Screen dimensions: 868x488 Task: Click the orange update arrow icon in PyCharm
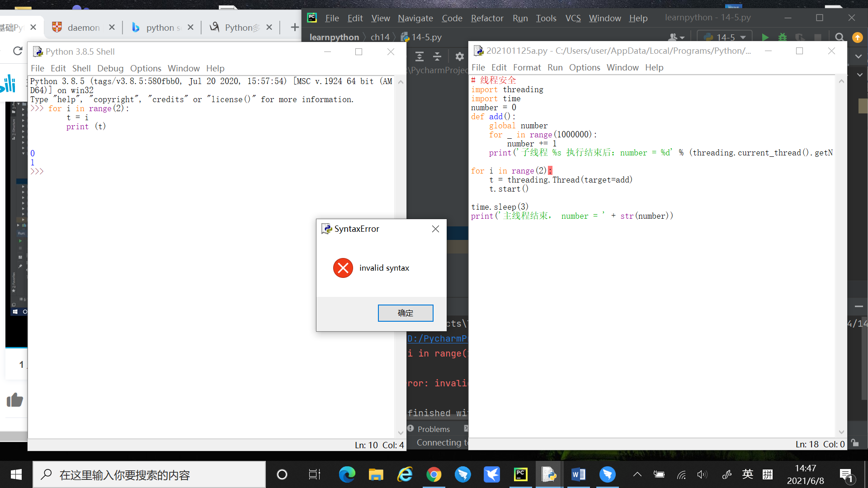click(857, 38)
